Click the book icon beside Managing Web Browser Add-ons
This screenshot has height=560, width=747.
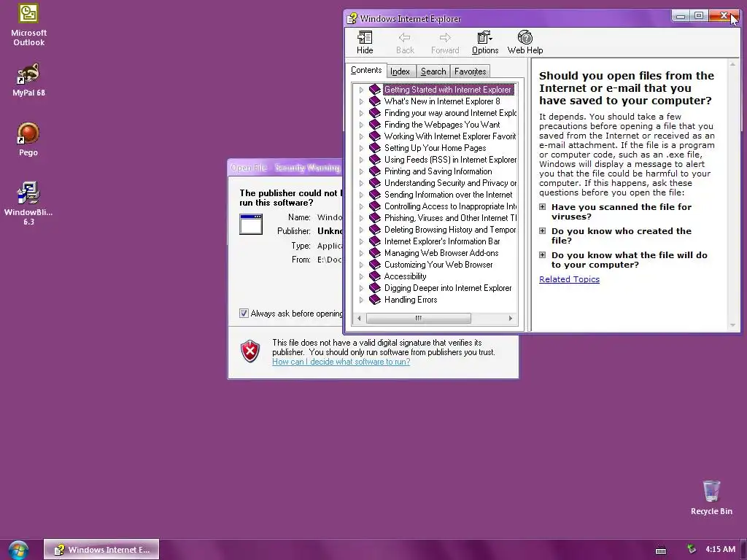pos(375,253)
